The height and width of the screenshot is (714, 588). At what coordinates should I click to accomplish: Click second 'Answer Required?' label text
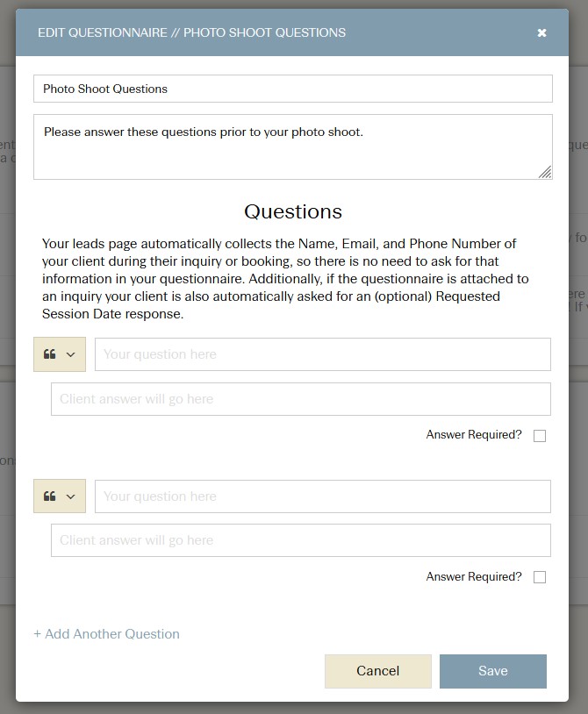pos(474,576)
